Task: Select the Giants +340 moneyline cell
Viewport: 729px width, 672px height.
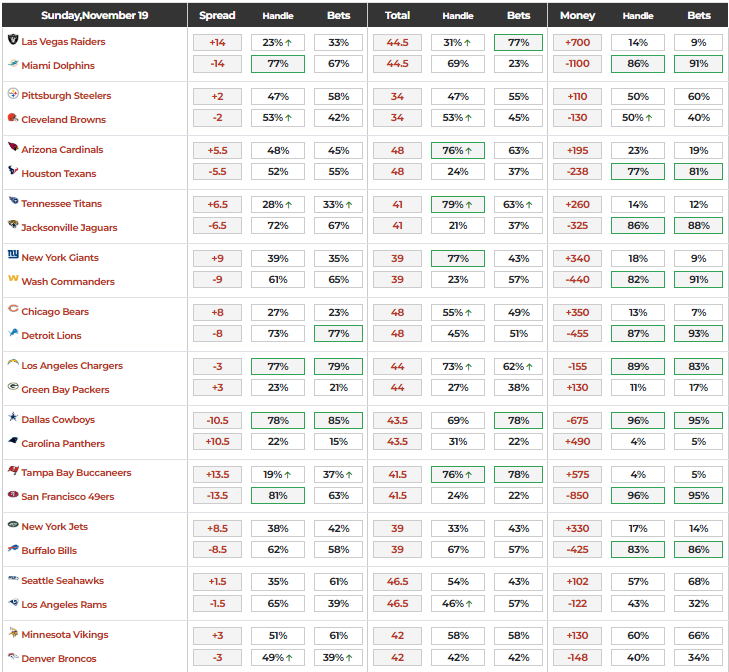Action: pos(577,258)
